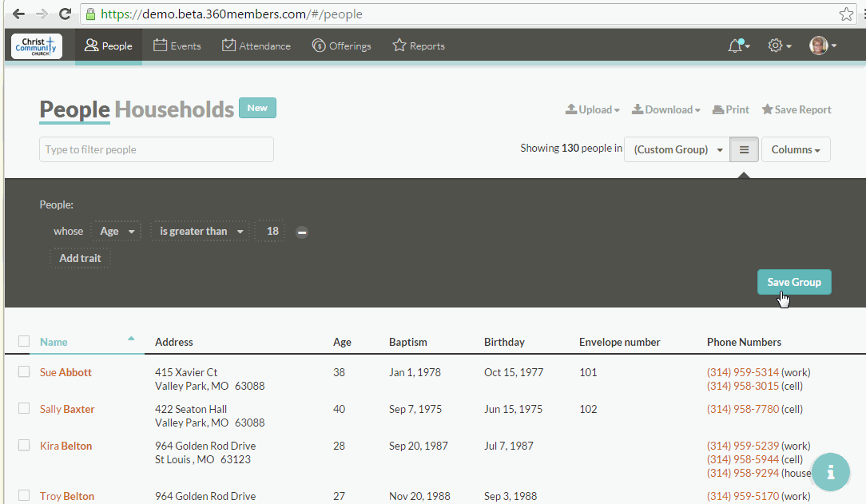Open the Columns dropdown

(x=796, y=149)
